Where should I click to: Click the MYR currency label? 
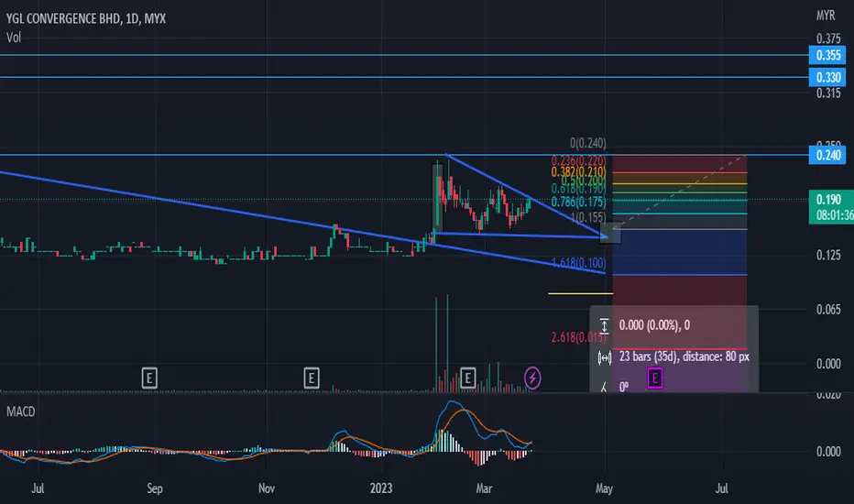pos(826,16)
